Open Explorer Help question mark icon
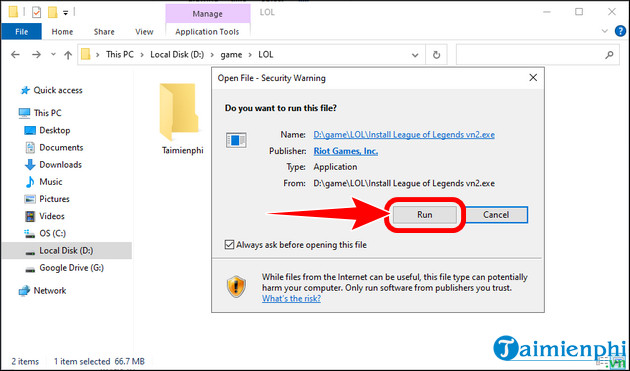Viewport: 630px width, 371px height. point(621,31)
